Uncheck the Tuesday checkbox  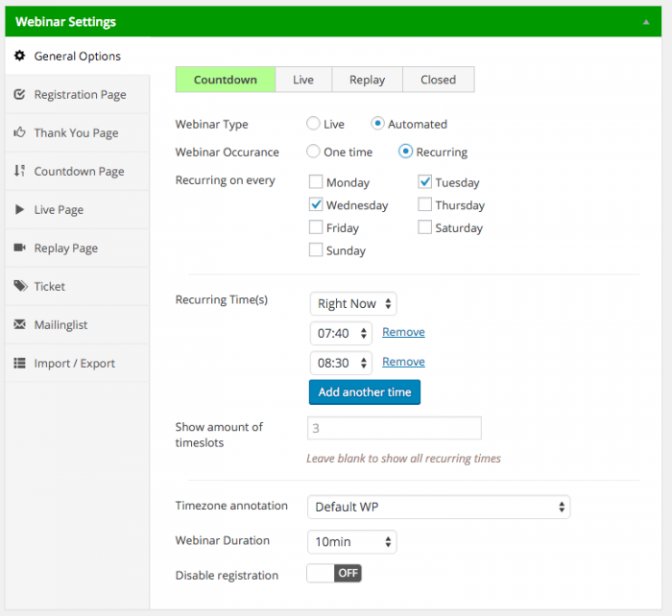(424, 181)
